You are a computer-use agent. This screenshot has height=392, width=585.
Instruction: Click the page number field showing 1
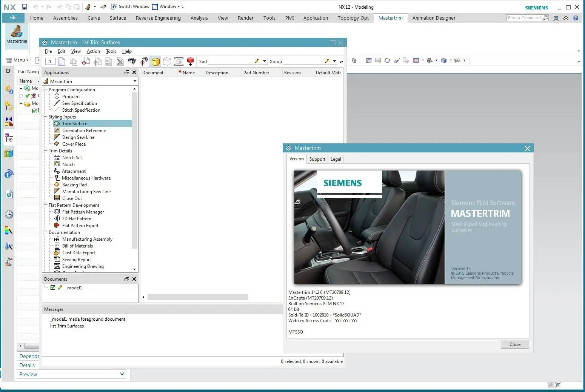point(50,61)
